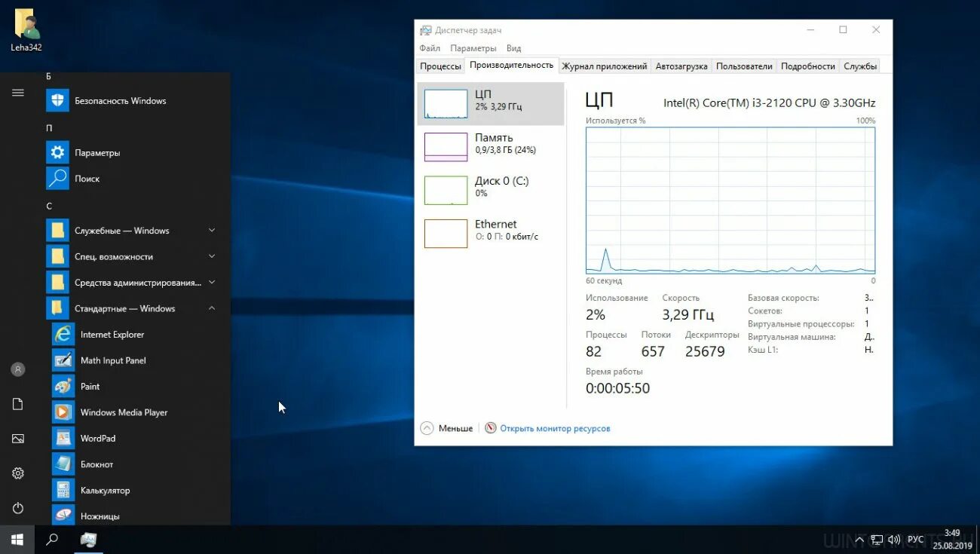
Task: Click the resource monitor icon
Action: click(x=491, y=428)
